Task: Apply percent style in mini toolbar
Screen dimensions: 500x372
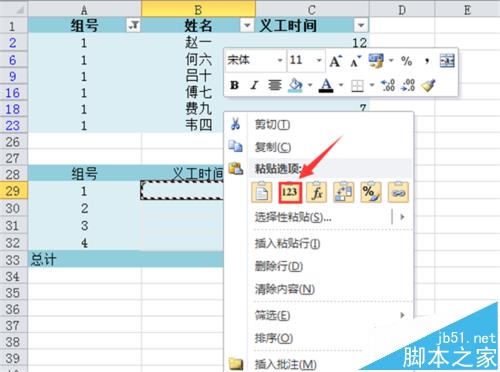Action: (x=406, y=61)
